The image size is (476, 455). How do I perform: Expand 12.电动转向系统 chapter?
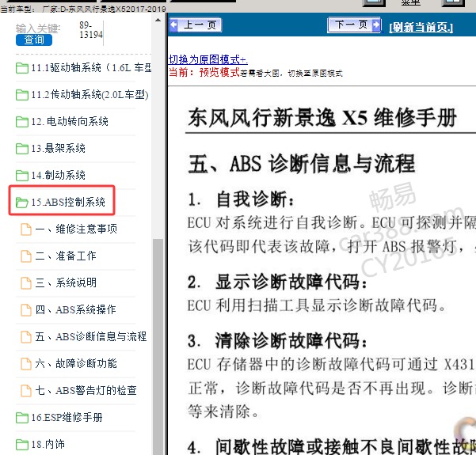70,122
